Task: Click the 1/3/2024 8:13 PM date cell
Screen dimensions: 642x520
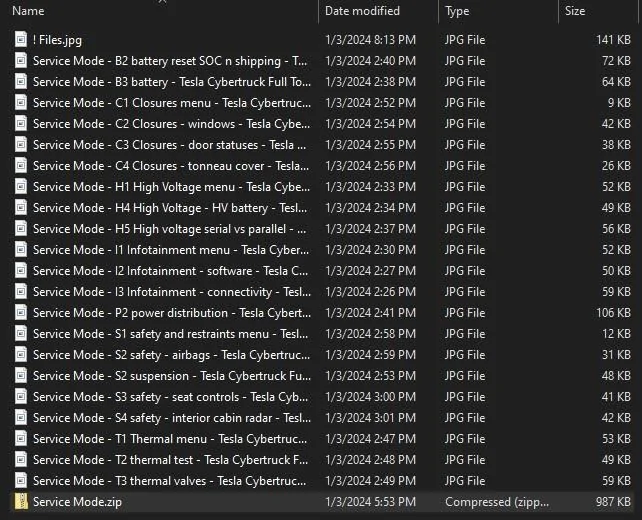Action: (371, 40)
